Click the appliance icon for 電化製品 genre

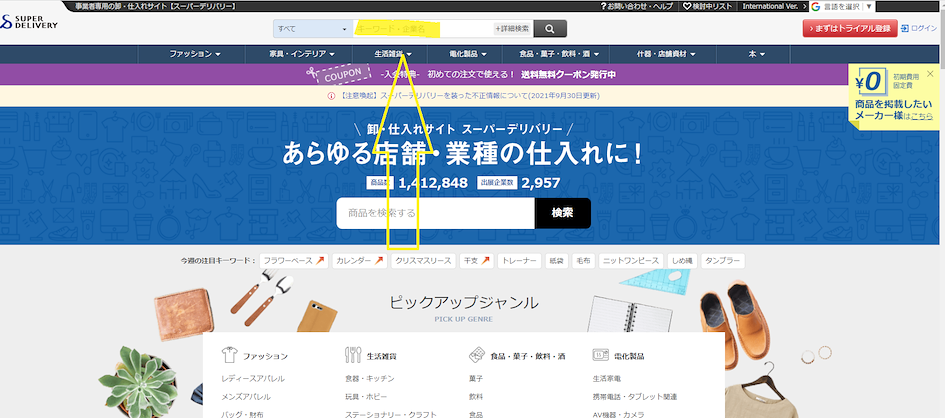(601, 355)
